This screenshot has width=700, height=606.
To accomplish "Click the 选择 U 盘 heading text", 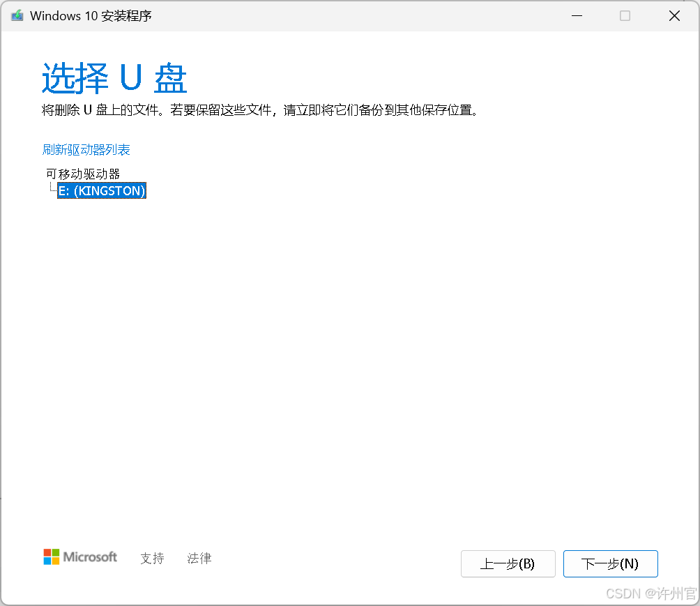I will coord(114,77).
